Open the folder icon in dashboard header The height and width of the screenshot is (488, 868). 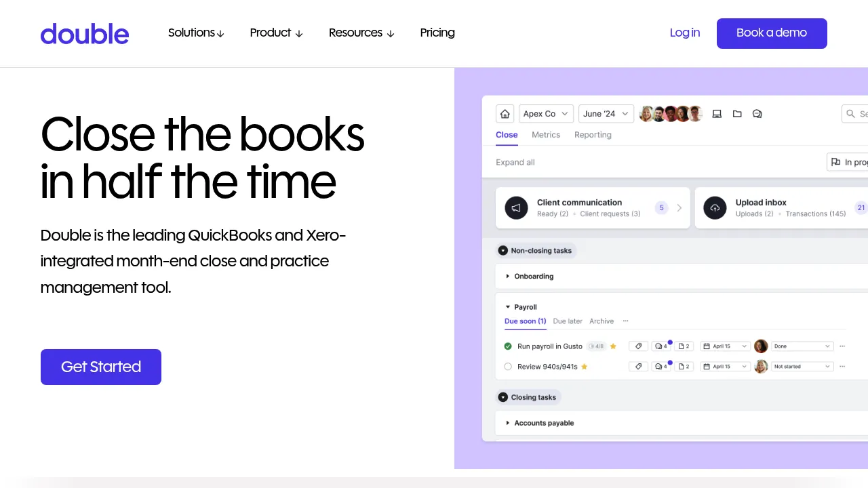point(737,114)
